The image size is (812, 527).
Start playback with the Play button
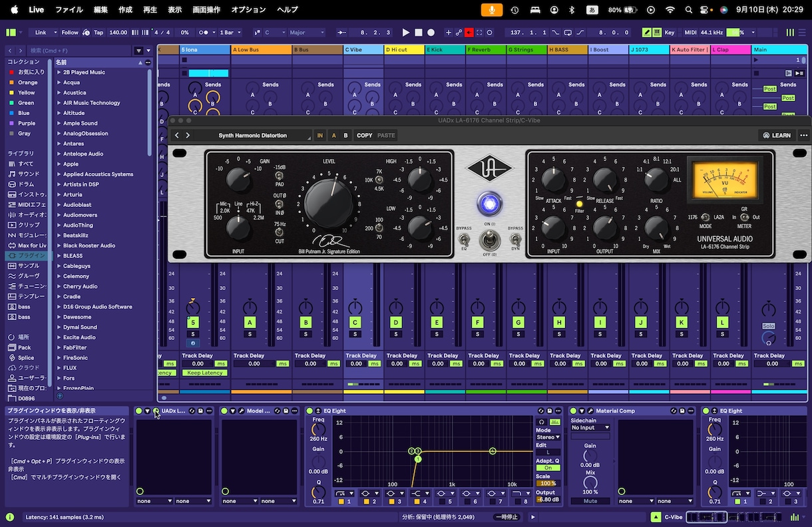[x=406, y=32]
